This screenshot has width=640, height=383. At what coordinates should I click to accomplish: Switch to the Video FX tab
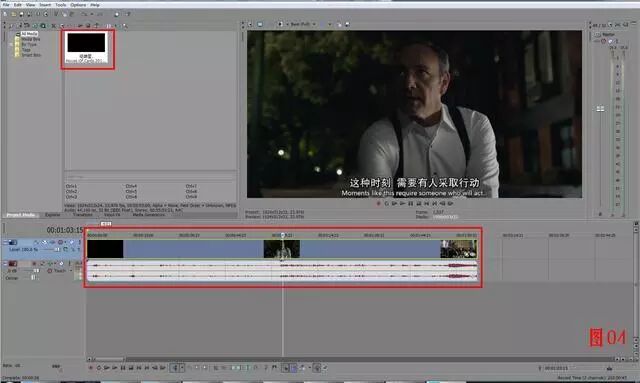(x=112, y=215)
